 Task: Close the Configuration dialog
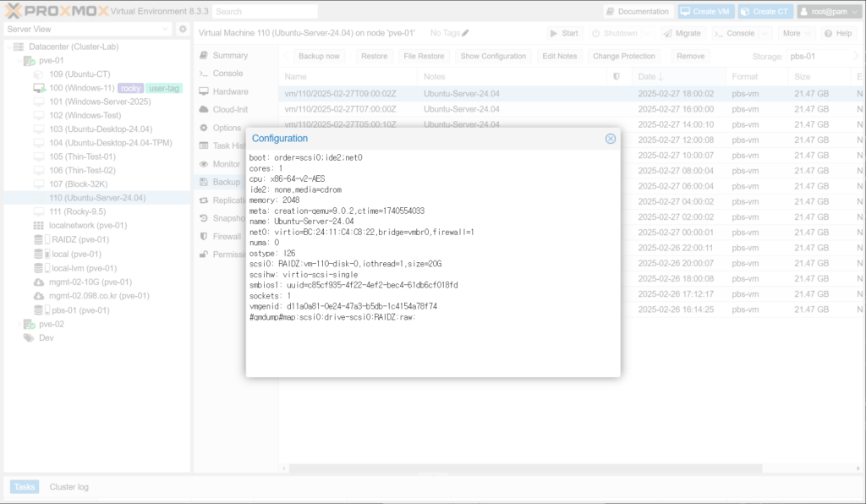(610, 139)
